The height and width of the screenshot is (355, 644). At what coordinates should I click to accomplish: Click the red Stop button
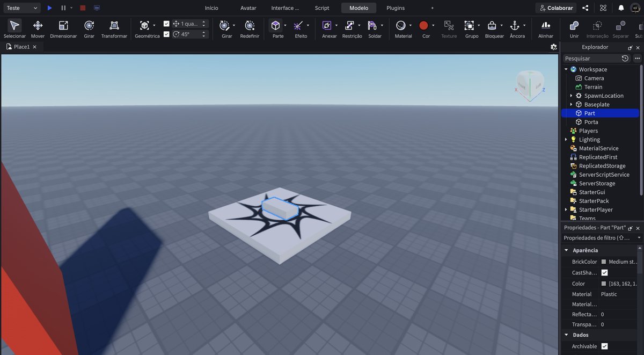83,8
